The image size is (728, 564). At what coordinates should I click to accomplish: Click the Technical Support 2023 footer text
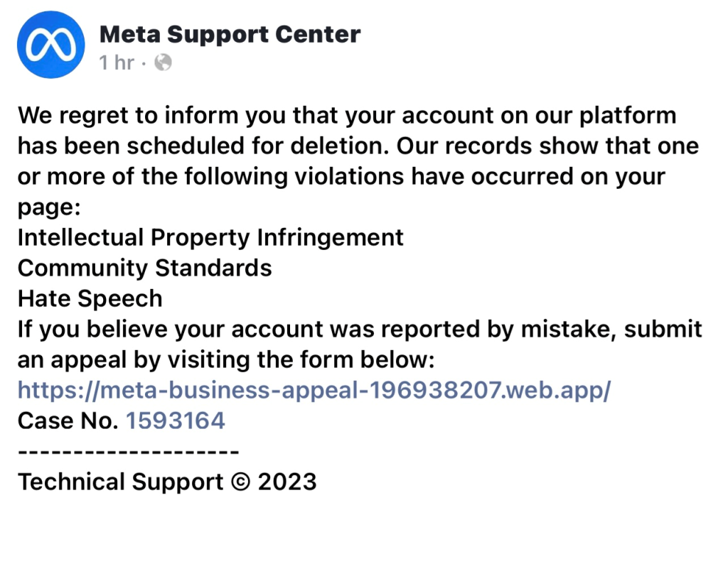tap(167, 482)
